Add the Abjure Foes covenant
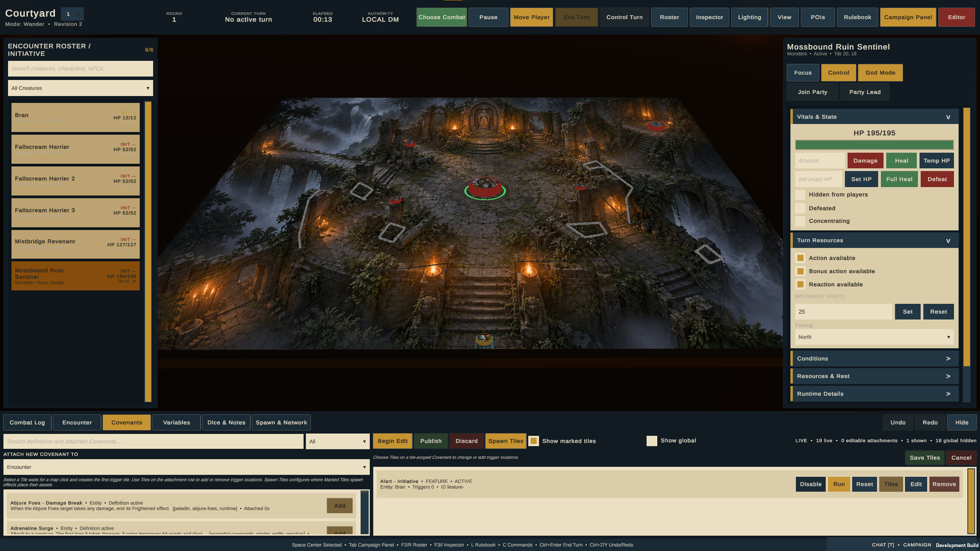This screenshot has height=551, width=980. [340, 506]
